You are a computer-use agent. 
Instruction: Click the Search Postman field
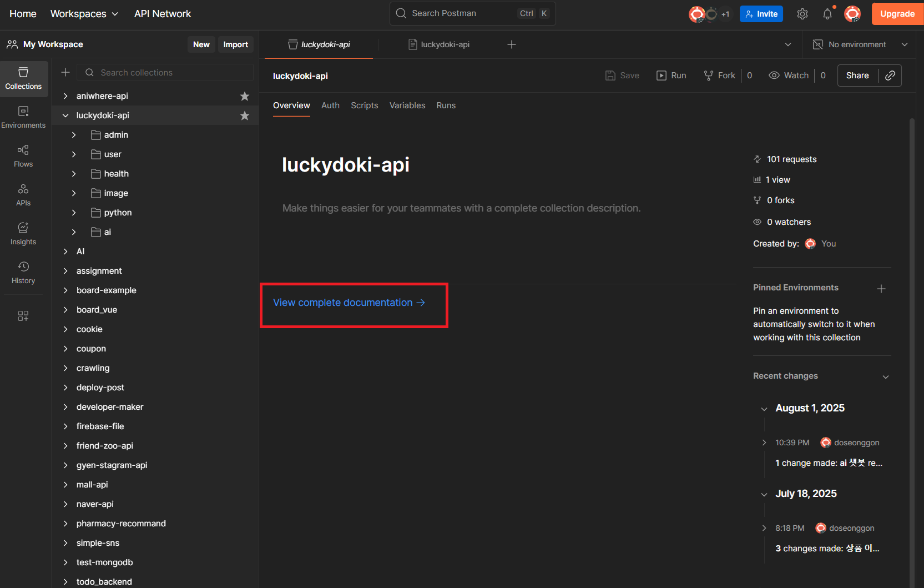tap(473, 13)
